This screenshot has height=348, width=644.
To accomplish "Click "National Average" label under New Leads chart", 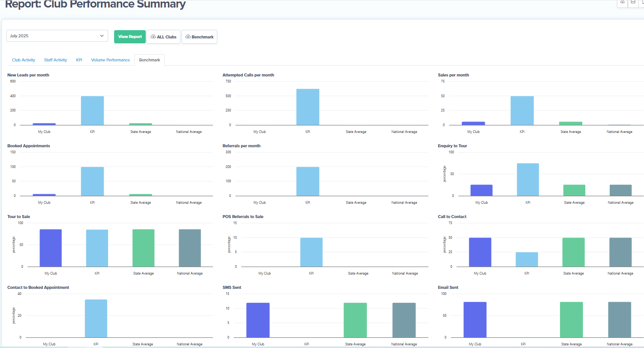I will (189, 132).
